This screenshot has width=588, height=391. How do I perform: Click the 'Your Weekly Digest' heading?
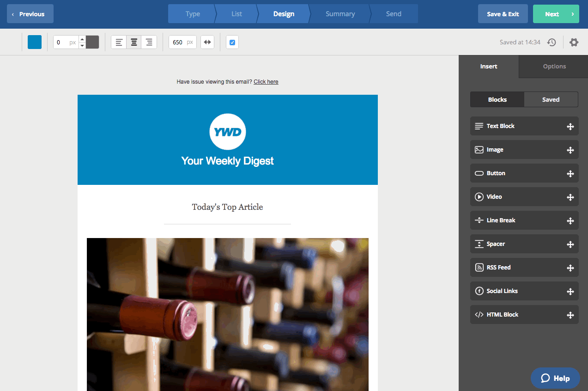point(228,161)
